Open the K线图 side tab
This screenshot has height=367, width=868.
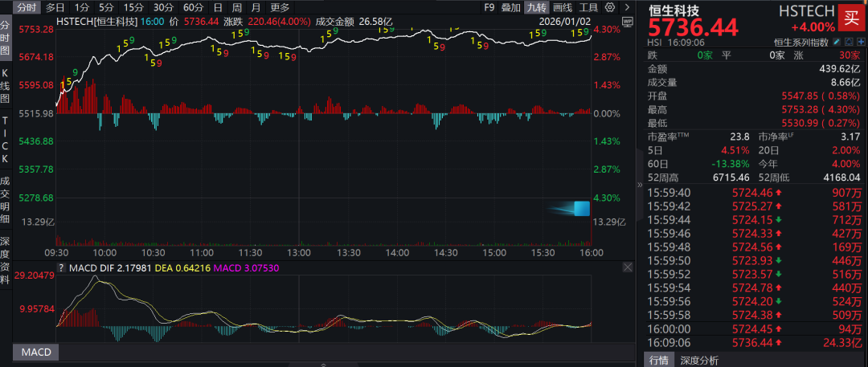pyautogui.click(x=6, y=84)
